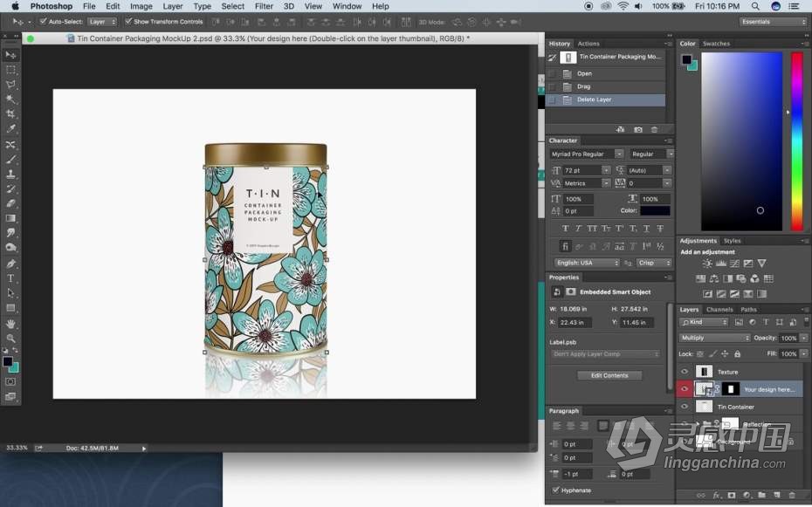Viewport: 812px width, 507px height.
Task: Choose the Clone Stamp tool
Action: click(10, 175)
